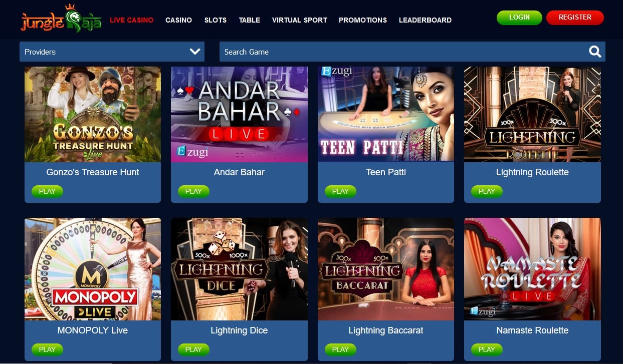Open the Providers filter box

pyautogui.click(x=112, y=52)
